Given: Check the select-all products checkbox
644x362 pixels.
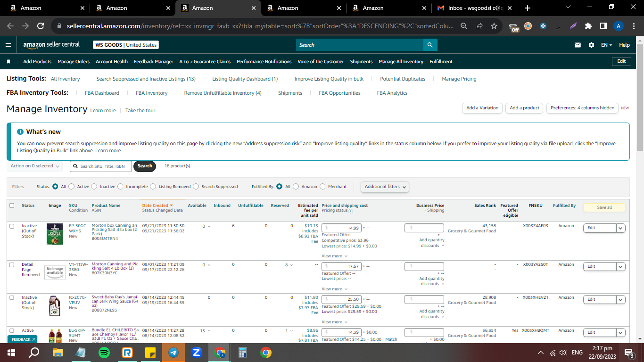Looking at the screenshot, I should [x=12, y=206].
